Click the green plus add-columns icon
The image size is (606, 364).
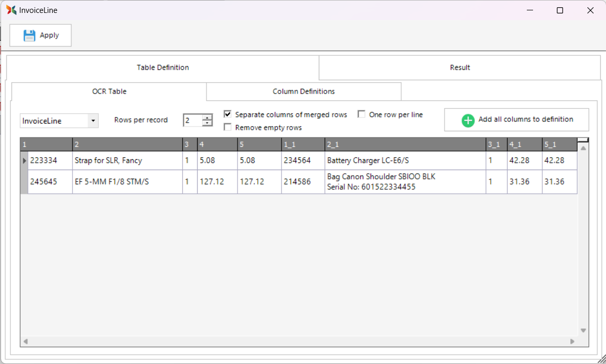[x=468, y=120]
